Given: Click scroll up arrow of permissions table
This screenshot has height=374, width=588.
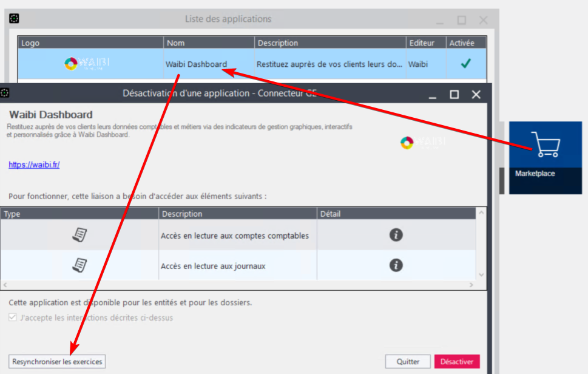Looking at the screenshot, I should pos(481,212).
